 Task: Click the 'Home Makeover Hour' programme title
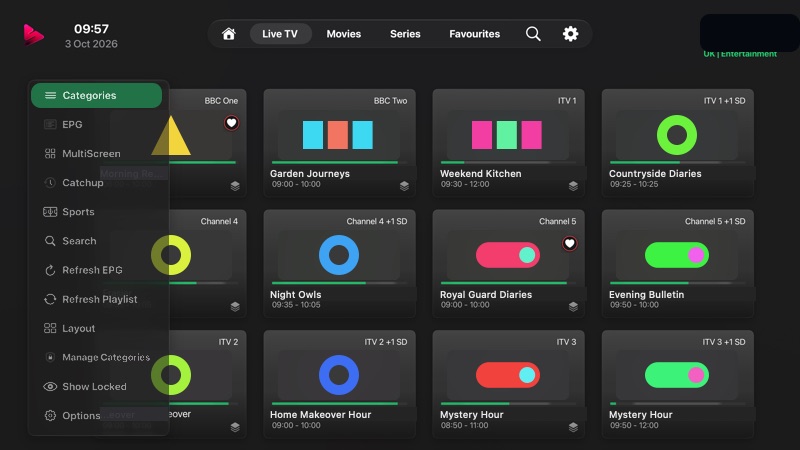(x=320, y=415)
